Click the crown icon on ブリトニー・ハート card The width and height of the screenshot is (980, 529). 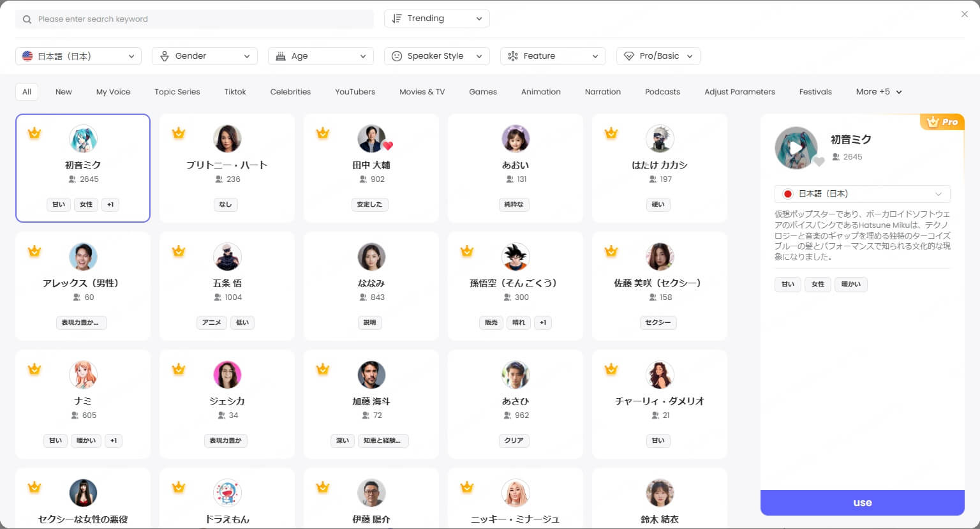(x=179, y=133)
